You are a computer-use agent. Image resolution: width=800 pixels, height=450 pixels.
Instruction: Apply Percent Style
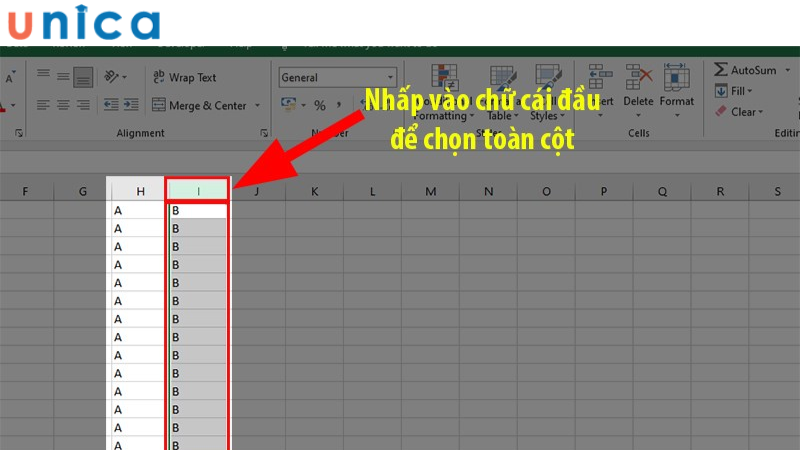(x=320, y=105)
